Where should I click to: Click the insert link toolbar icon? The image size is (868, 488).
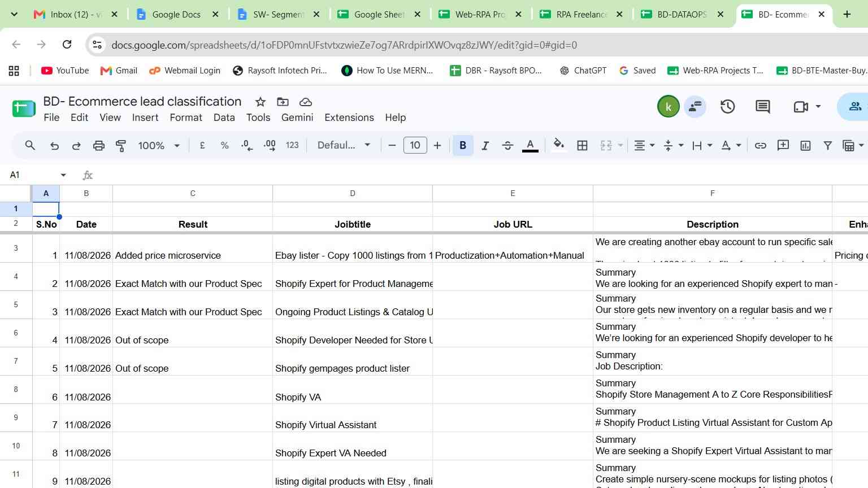tap(761, 146)
